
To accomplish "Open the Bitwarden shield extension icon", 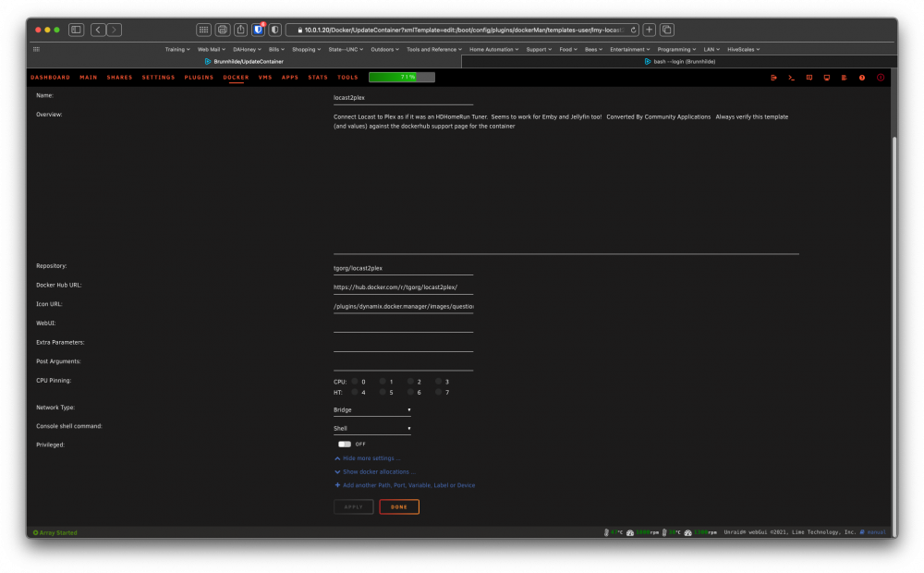I will (x=258, y=30).
